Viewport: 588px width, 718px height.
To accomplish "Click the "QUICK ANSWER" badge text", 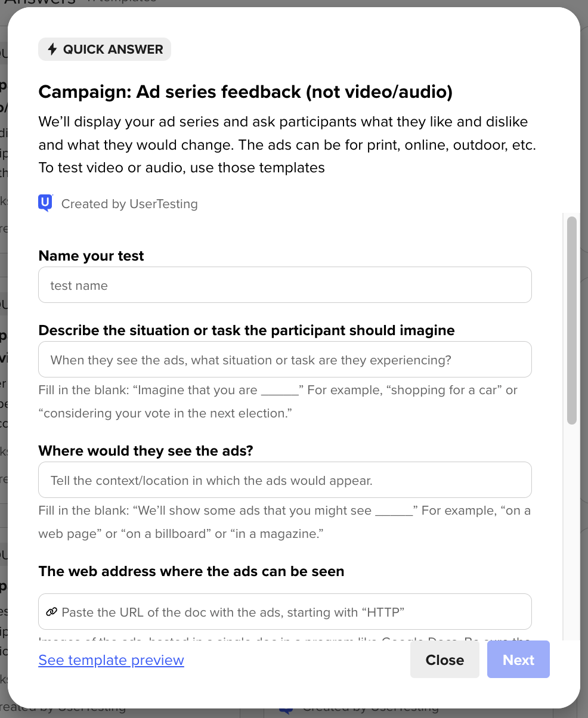I will pos(113,49).
